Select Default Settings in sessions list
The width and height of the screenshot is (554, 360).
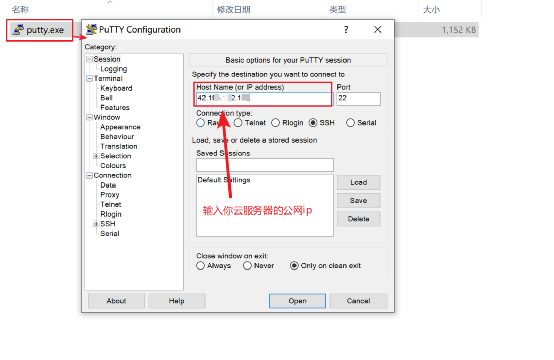224,180
